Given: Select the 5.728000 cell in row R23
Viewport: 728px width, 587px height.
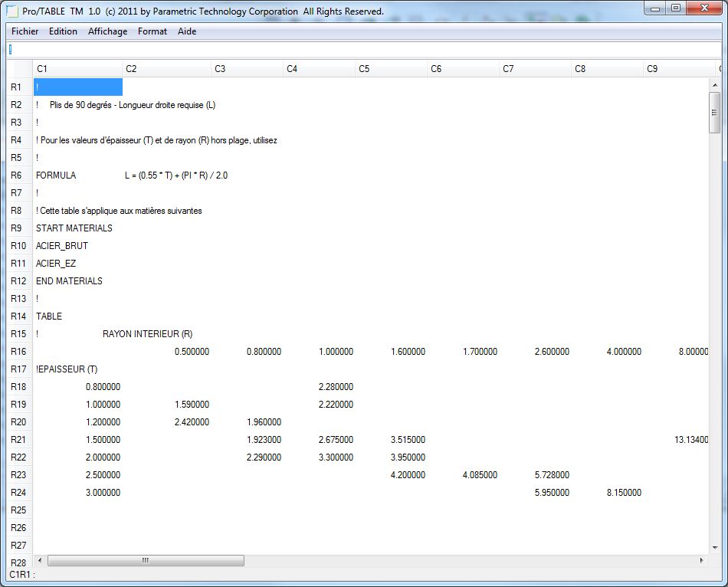Looking at the screenshot, I should (552, 474).
